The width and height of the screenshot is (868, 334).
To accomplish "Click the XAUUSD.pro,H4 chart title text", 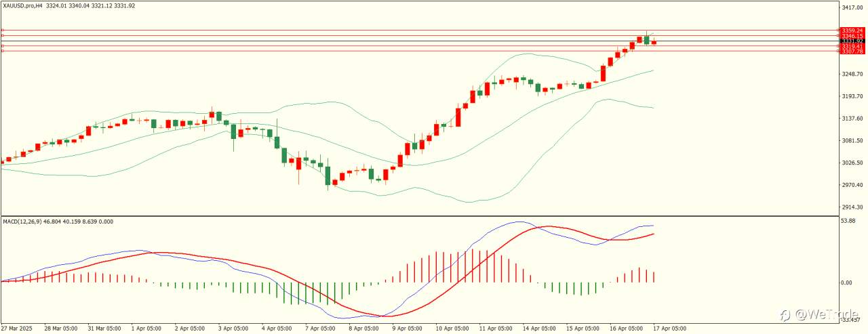I will click(22, 5).
